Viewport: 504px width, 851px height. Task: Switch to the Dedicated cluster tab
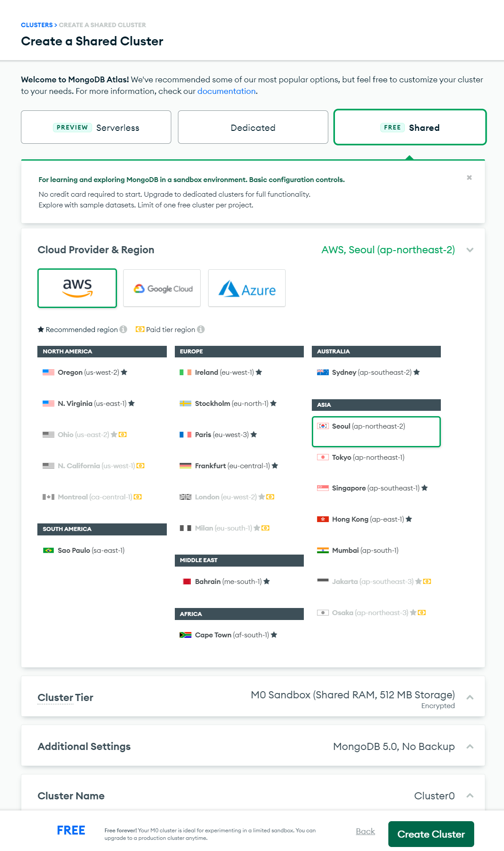coord(253,127)
